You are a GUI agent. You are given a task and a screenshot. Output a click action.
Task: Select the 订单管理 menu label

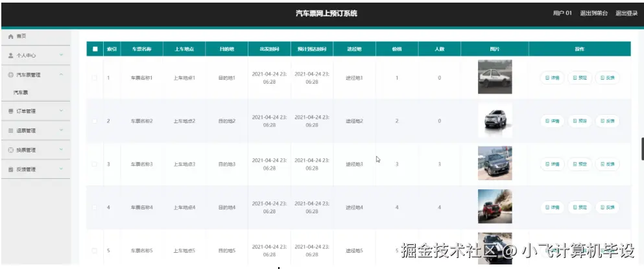click(x=26, y=111)
